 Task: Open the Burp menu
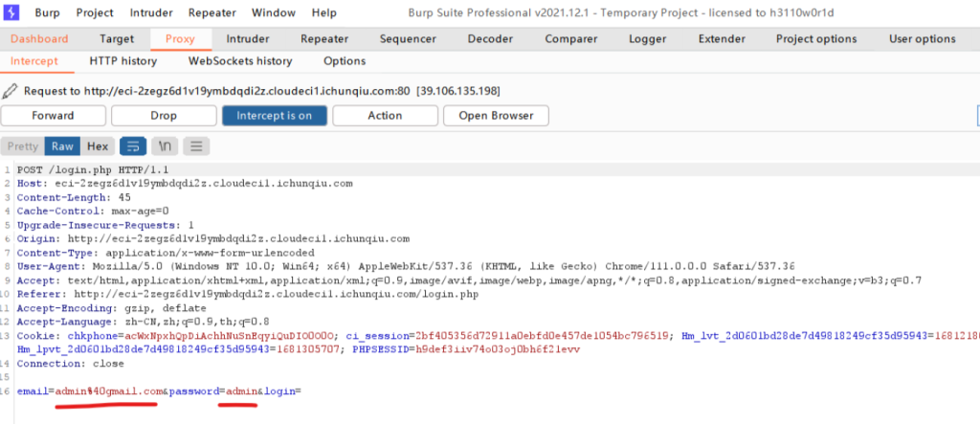click(x=48, y=12)
